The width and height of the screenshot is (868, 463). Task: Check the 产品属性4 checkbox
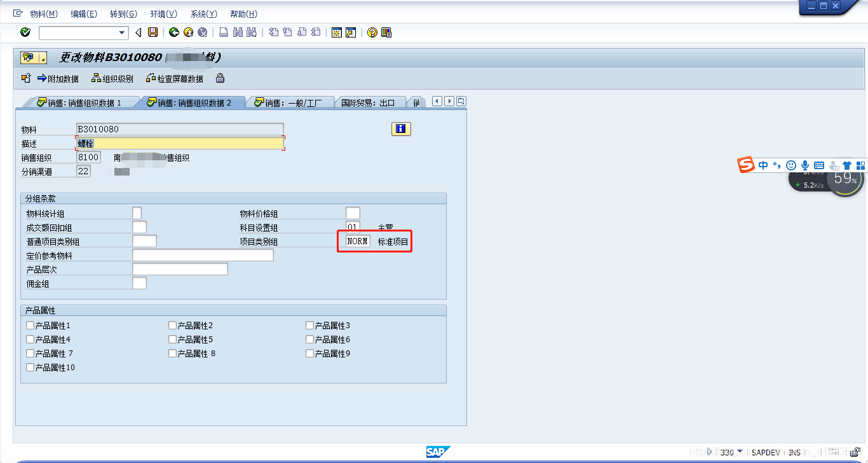click(x=31, y=339)
